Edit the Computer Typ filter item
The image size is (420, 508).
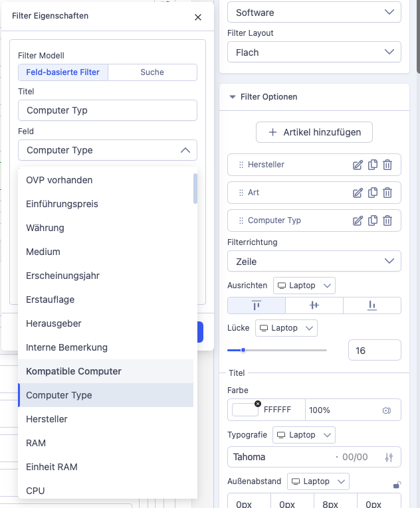pyautogui.click(x=358, y=220)
